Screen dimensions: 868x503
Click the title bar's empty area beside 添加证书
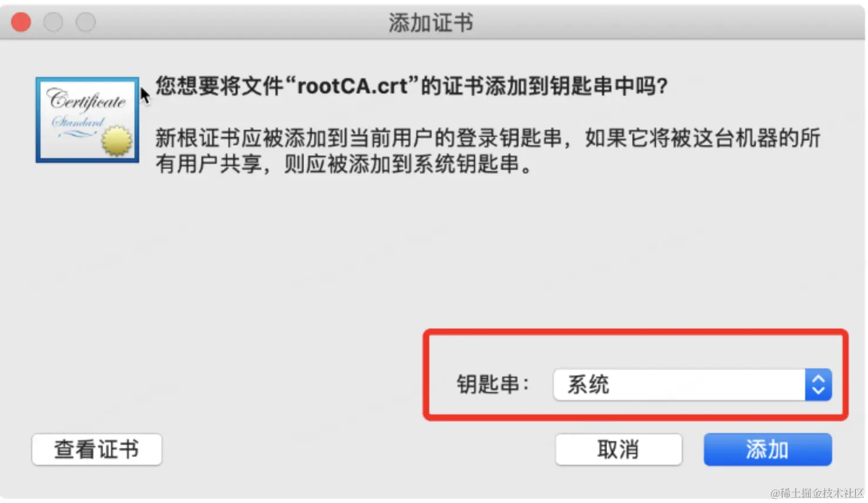pyautogui.click(x=646, y=23)
